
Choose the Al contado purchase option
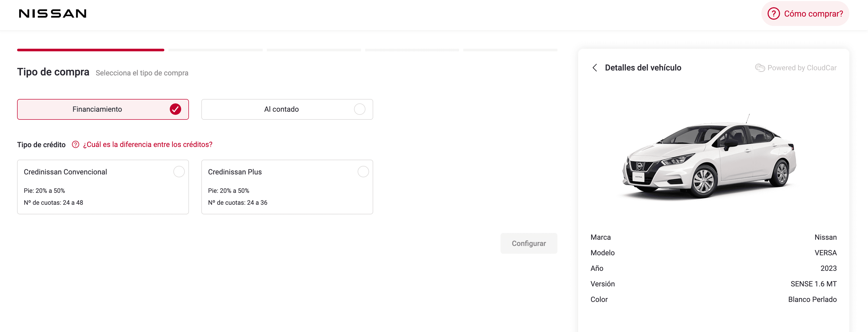(x=287, y=109)
